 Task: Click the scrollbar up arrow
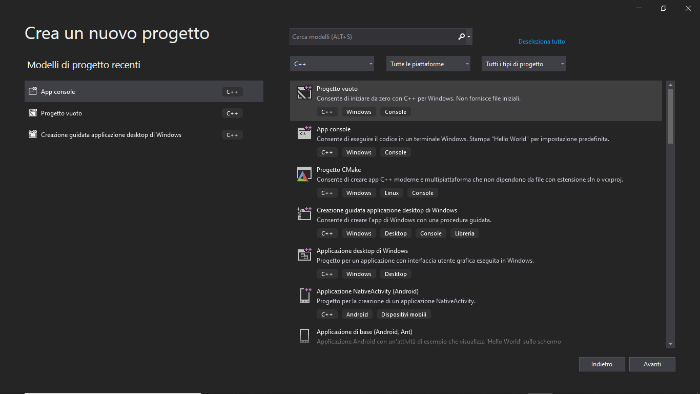pos(670,85)
